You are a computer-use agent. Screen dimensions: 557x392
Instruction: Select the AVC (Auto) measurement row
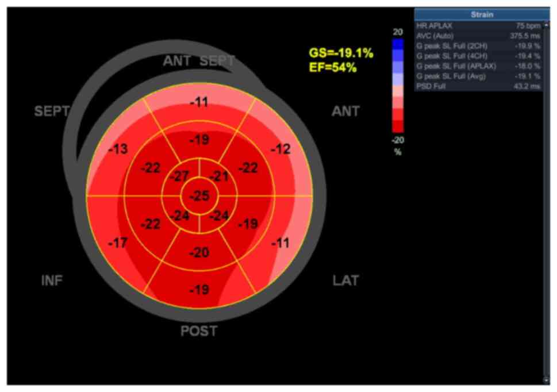(478, 36)
